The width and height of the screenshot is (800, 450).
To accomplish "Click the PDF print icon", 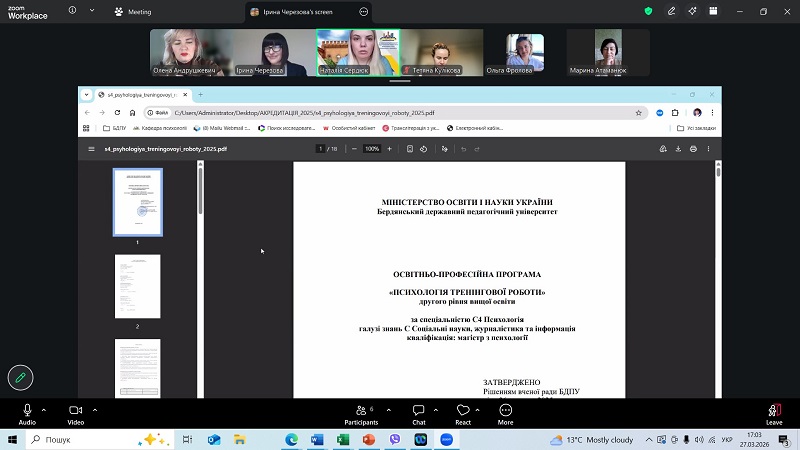I will click(x=693, y=149).
